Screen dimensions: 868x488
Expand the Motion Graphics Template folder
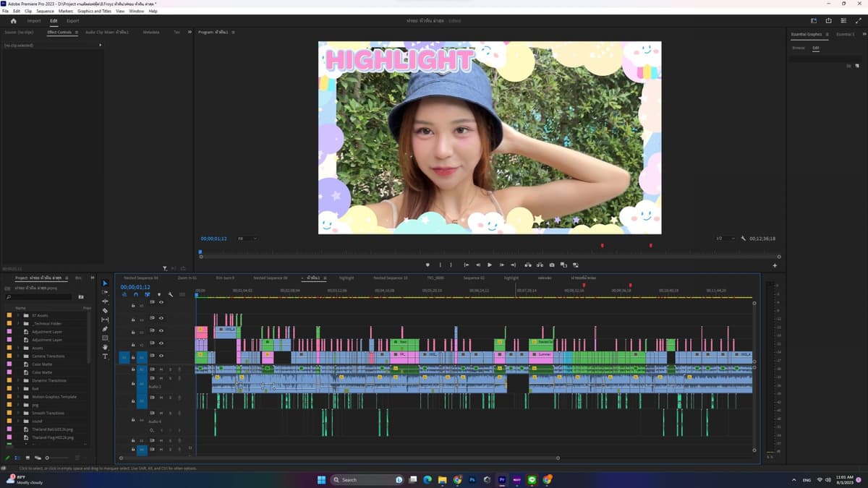tap(19, 396)
